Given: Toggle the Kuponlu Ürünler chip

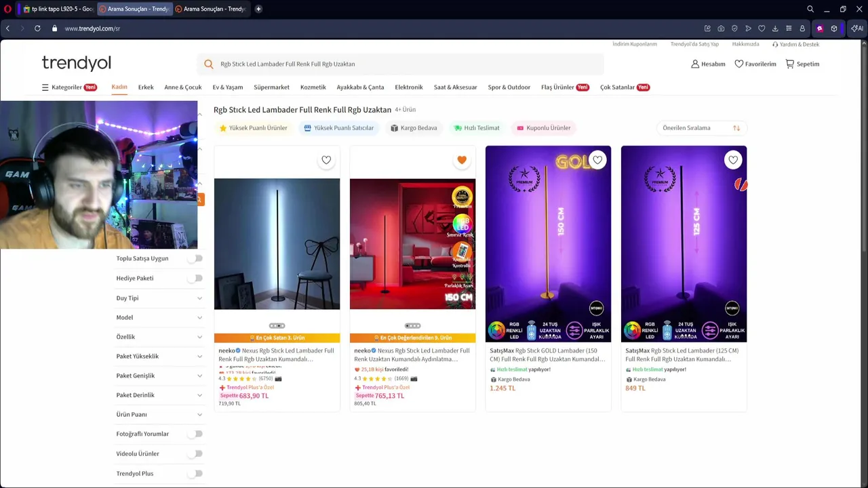Looking at the screenshot, I should coord(543,127).
